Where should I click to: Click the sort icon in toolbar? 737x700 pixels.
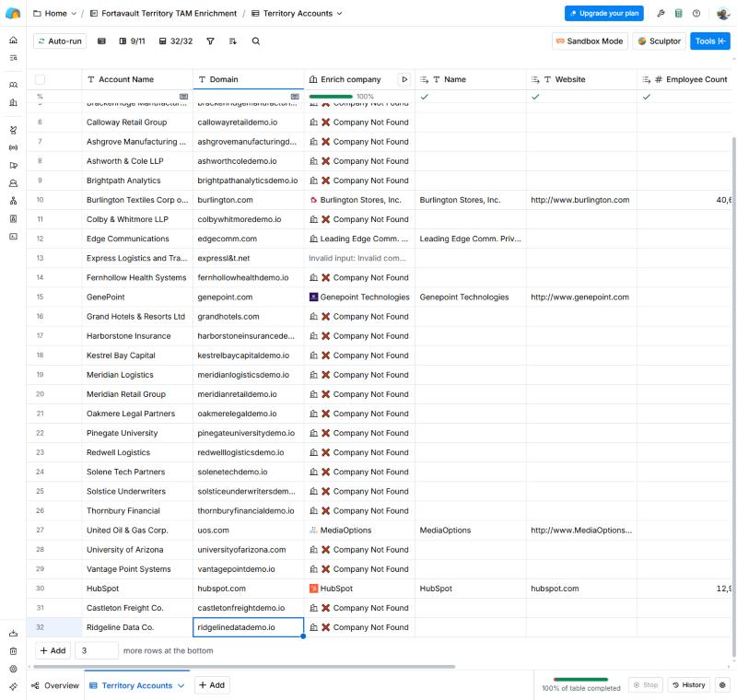pyautogui.click(x=233, y=41)
